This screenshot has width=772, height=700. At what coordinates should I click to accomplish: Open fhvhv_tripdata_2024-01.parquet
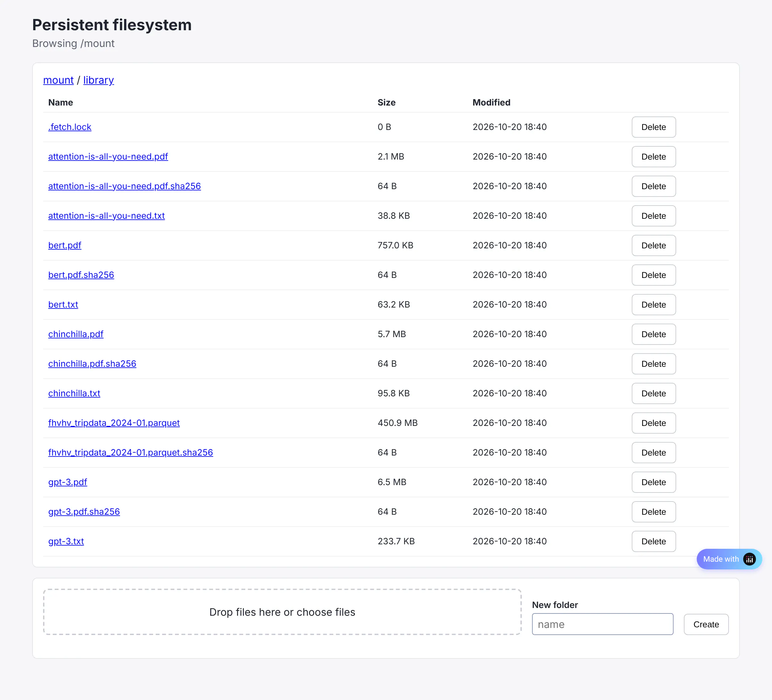[x=114, y=423]
